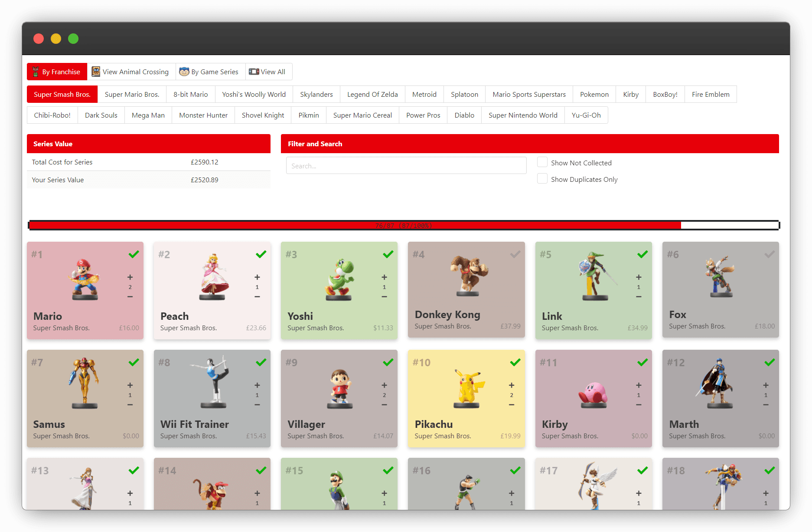
Task: Remove one Kirby with minus icon
Action: [639, 405]
